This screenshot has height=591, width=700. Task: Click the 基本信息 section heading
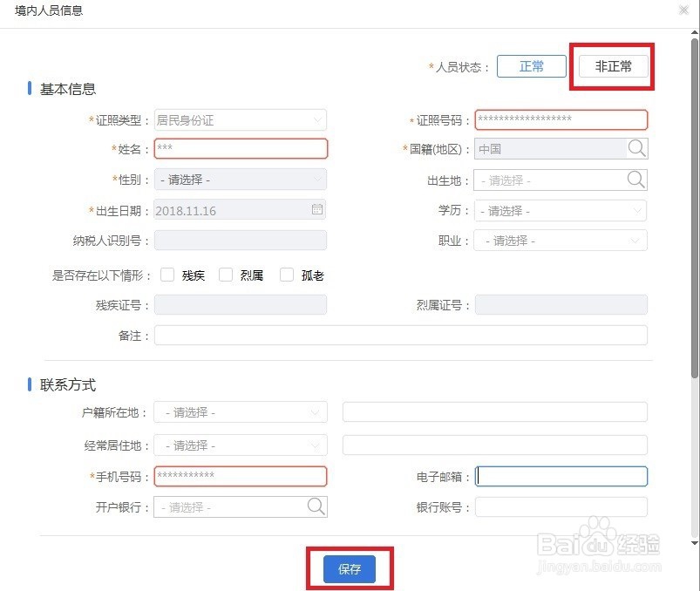(x=68, y=89)
